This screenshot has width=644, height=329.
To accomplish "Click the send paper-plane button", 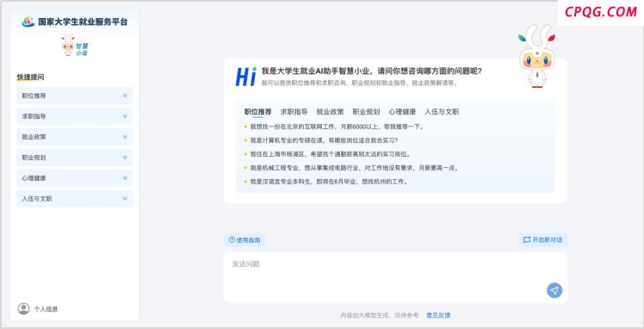I will [x=554, y=290].
